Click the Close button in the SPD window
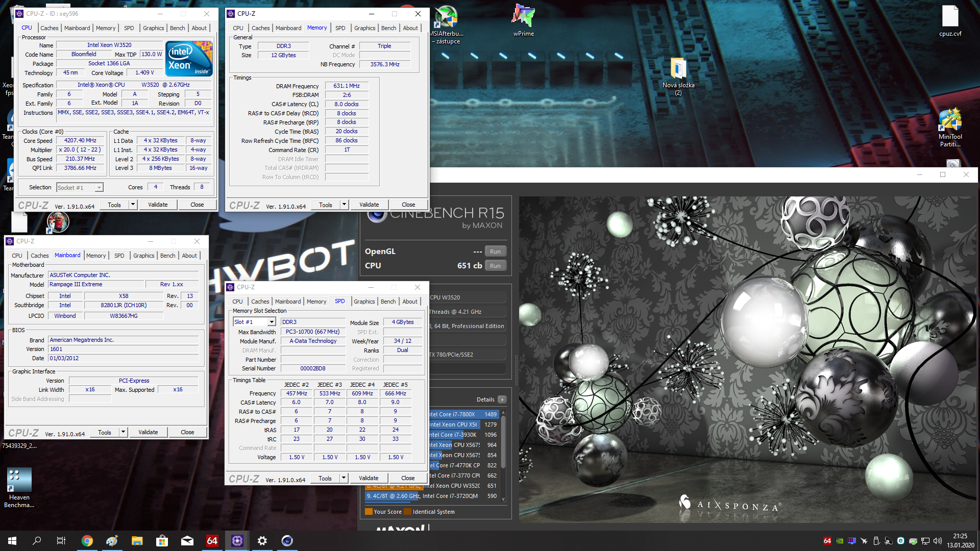The image size is (980, 551). click(408, 478)
